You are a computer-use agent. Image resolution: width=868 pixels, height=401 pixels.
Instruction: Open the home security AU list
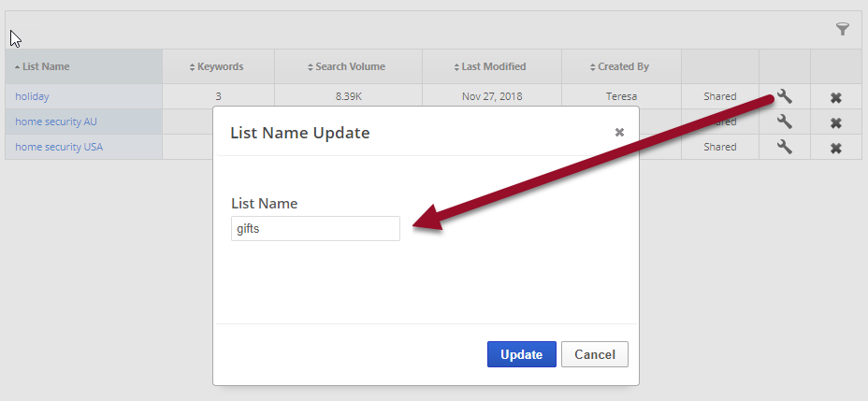click(x=56, y=122)
